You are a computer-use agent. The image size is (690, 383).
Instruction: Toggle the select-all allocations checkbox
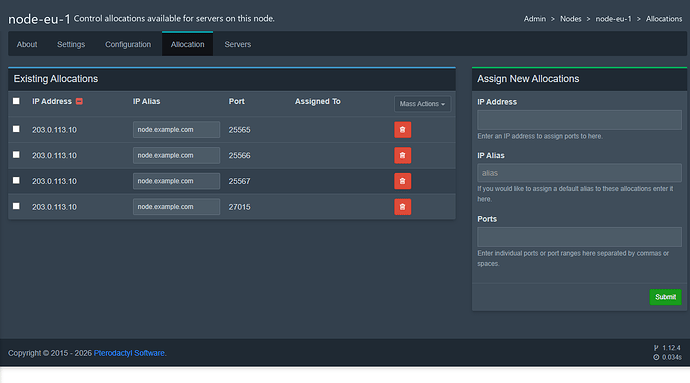coord(16,101)
